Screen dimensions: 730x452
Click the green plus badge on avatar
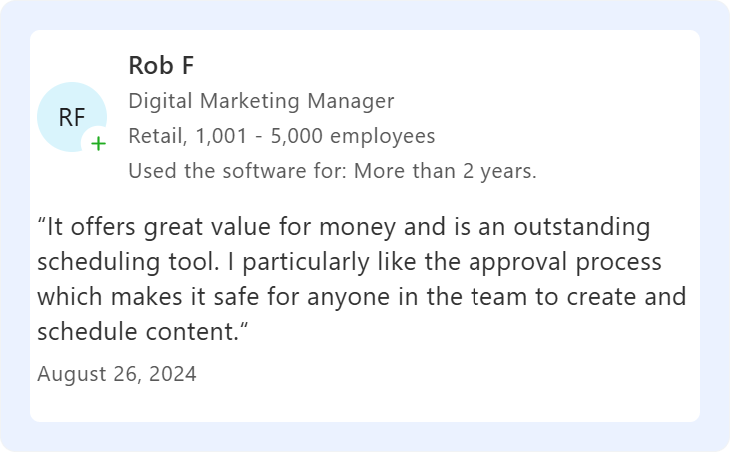point(98,144)
